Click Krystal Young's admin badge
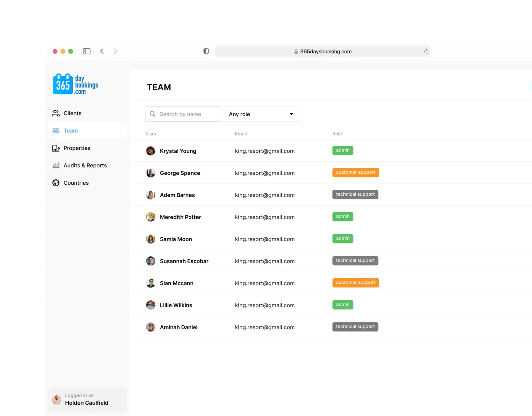 (343, 150)
